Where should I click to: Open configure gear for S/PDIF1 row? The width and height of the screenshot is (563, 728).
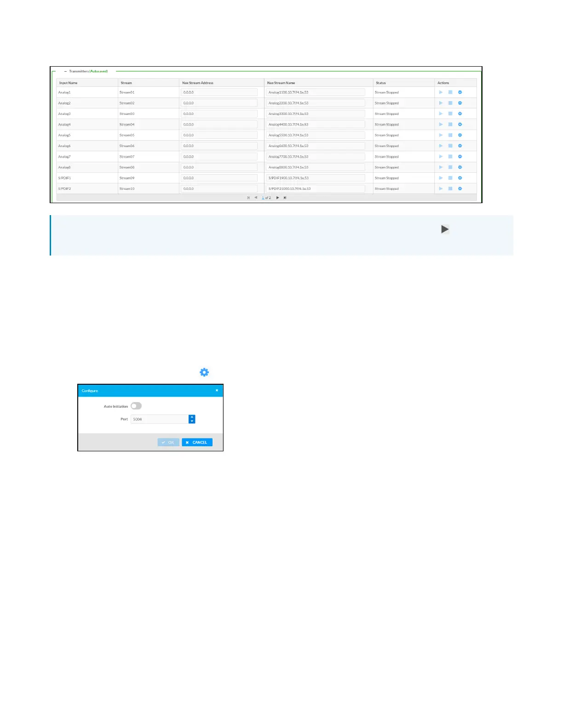460,178
